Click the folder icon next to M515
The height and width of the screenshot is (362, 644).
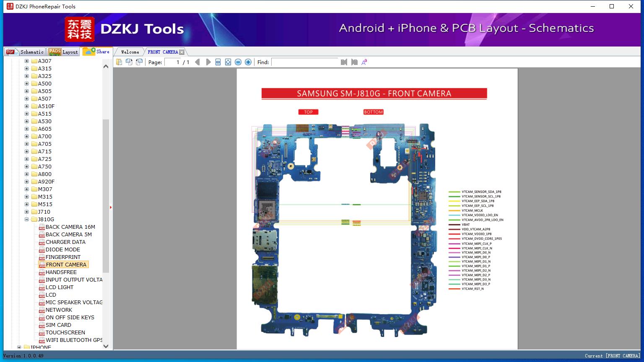click(34, 204)
